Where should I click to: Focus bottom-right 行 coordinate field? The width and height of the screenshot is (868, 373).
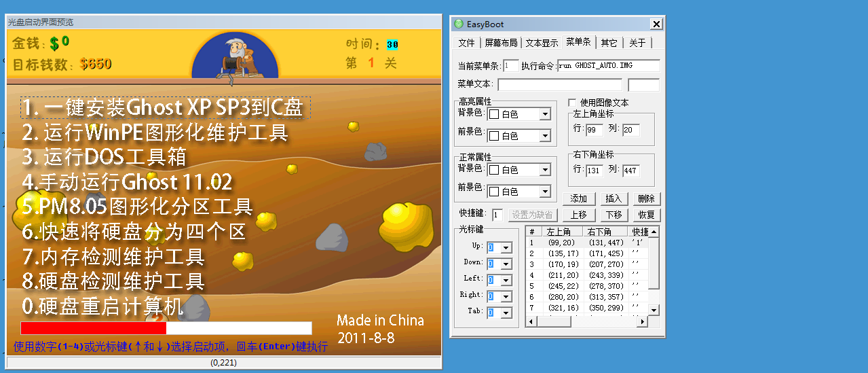[595, 170]
